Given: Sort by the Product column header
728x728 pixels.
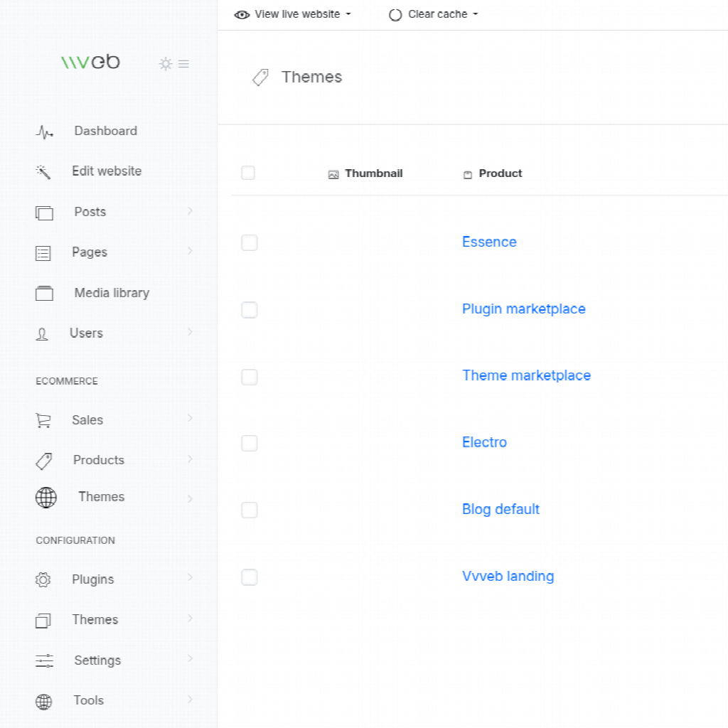Looking at the screenshot, I should pyautogui.click(x=500, y=173).
